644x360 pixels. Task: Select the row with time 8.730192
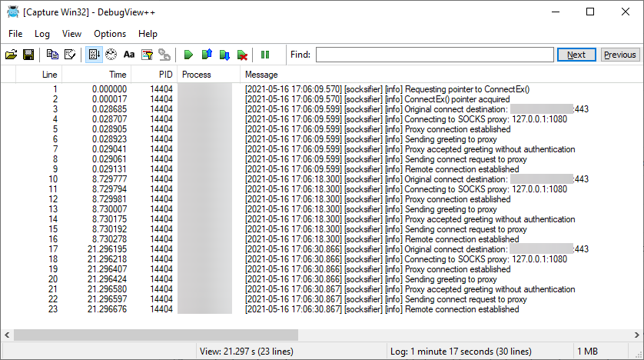click(x=321, y=229)
